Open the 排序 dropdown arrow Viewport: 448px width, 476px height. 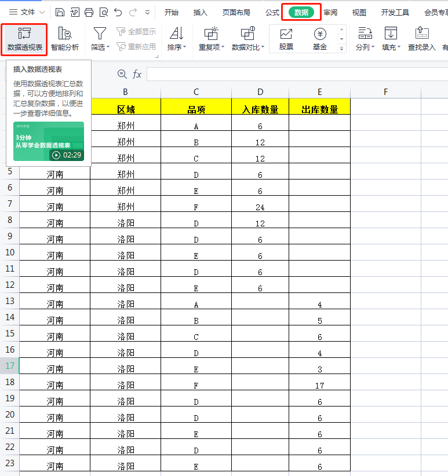click(184, 47)
